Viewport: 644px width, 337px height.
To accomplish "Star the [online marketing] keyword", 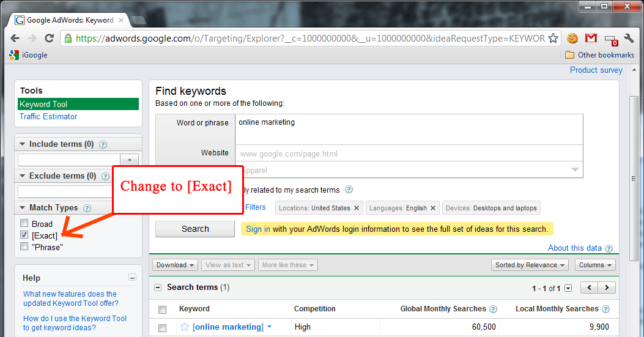I will [x=185, y=327].
